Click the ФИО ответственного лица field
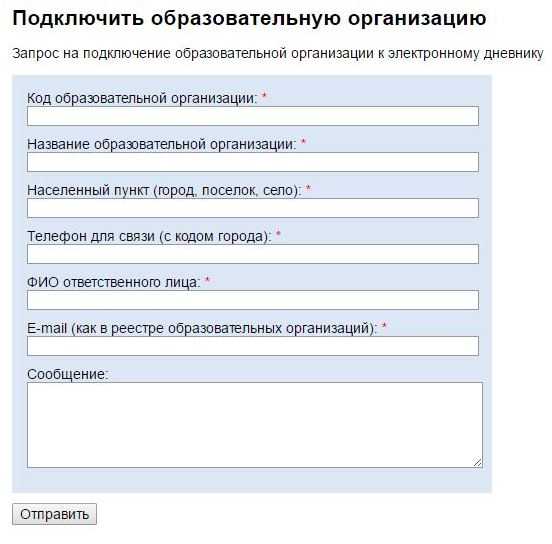Image resolution: width=552 pixels, height=544 pixels. tap(253, 300)
